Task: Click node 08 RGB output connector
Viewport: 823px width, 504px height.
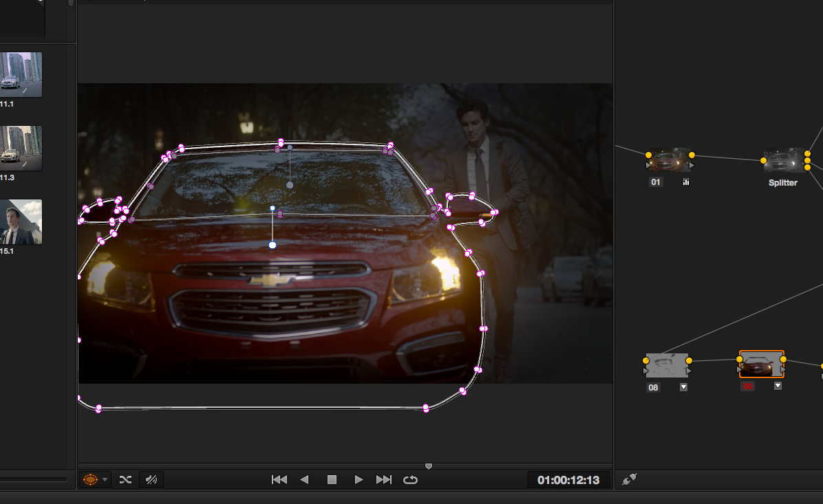Action: tap(689, 360)
